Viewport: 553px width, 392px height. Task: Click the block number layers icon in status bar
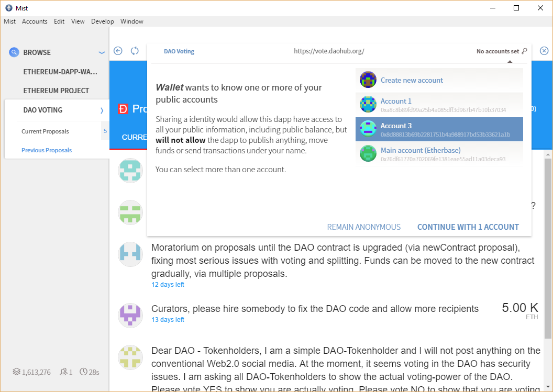coord(16,372)
